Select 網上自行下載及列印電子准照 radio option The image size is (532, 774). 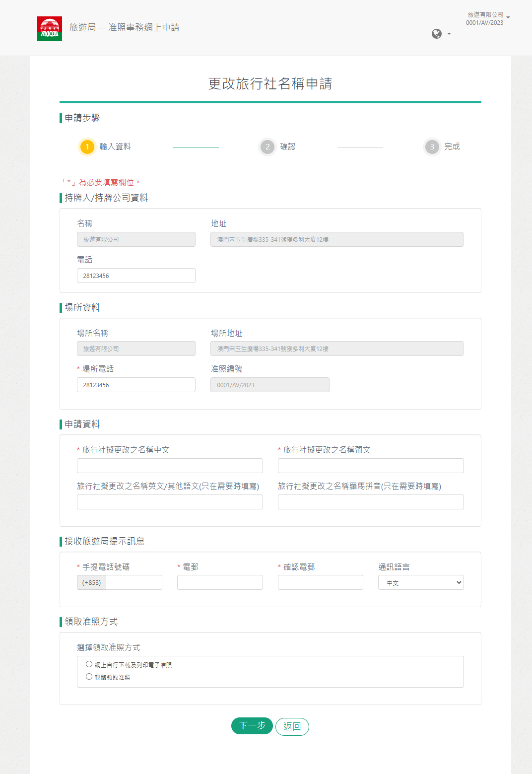89,664
